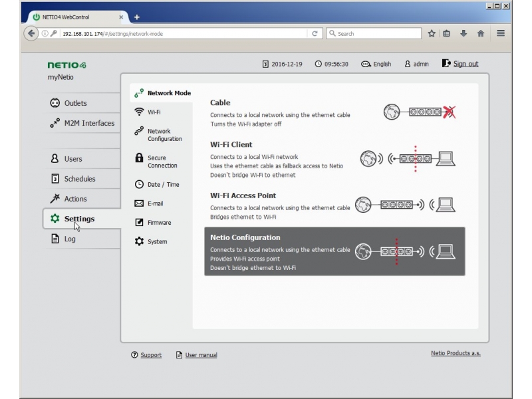Click the Outlets socket icon
The height and width of the screenshot is (399, 532).
click(x=55, y=103)
